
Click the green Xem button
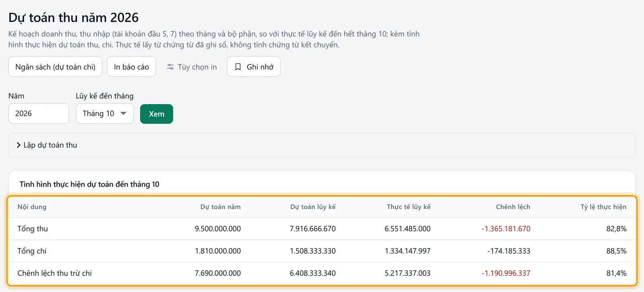(157, 114)
